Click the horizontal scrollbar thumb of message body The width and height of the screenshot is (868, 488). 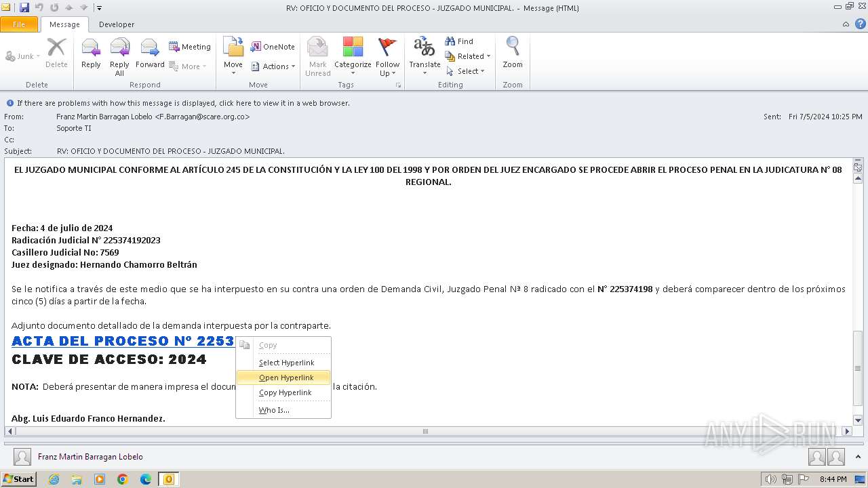tap(426, 431)
